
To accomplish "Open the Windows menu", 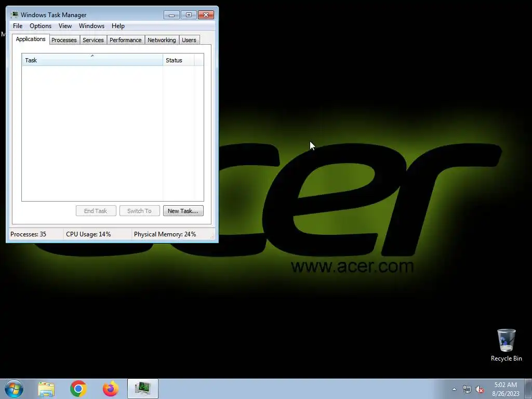I will coord(91,26).
